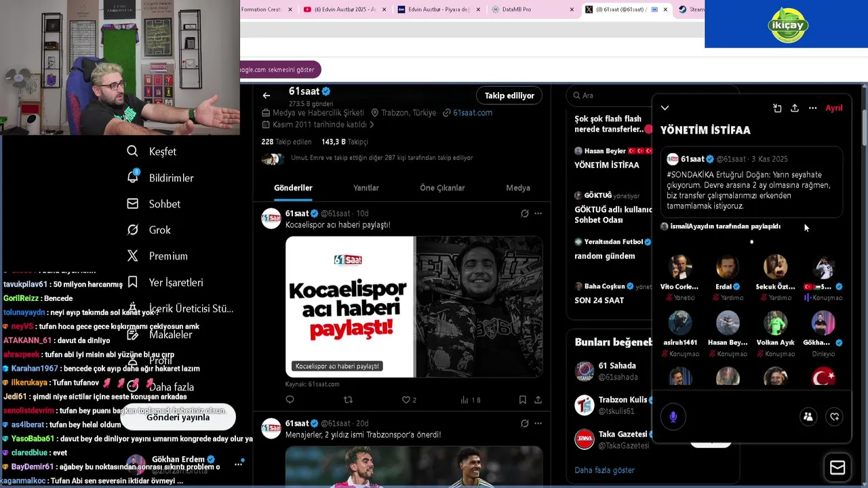Viewport: 868px width, 488px height.
Task: Switch to the Gönderiler tab
Action: 293,188
